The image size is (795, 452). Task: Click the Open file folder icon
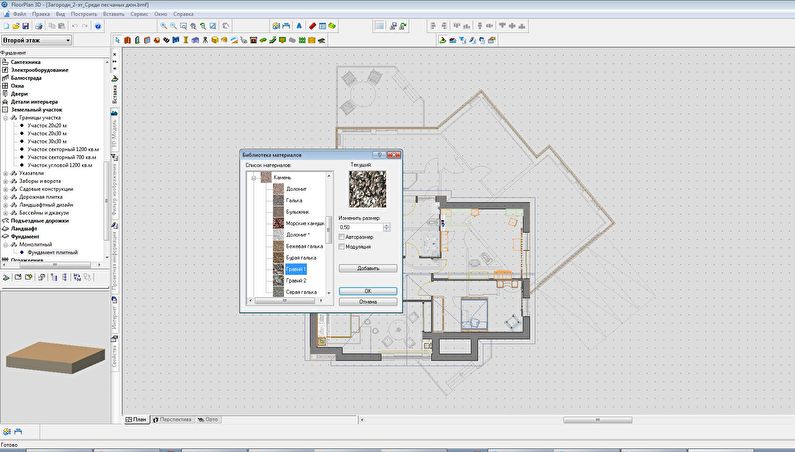[16, 26]
